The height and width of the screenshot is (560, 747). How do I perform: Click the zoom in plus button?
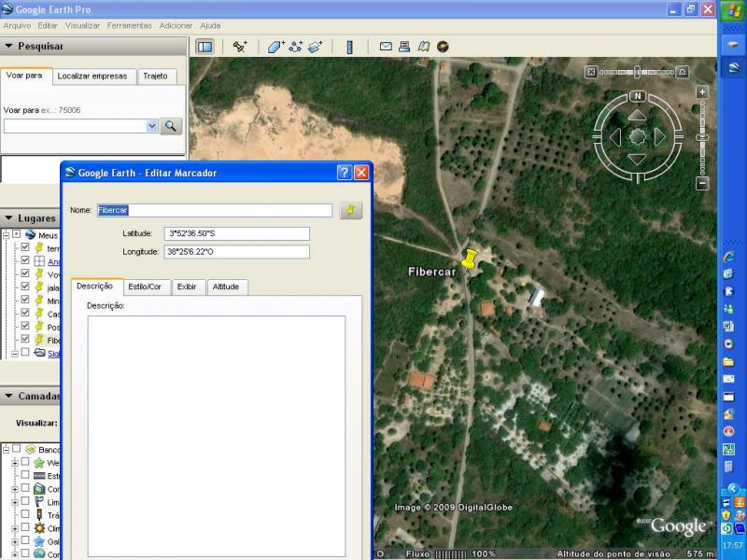coord(702,91)
